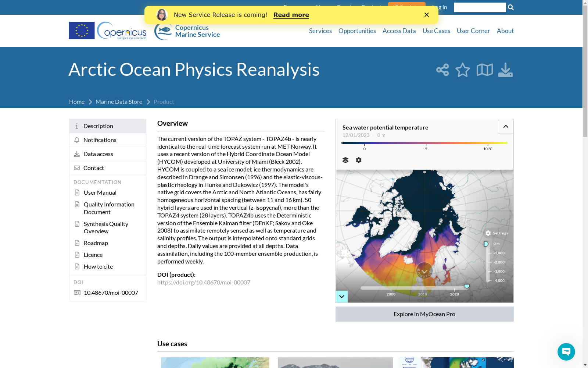
Task: Open the Synthesis Quality Overview
Action: pyautogui.click(x=106, y=227)
